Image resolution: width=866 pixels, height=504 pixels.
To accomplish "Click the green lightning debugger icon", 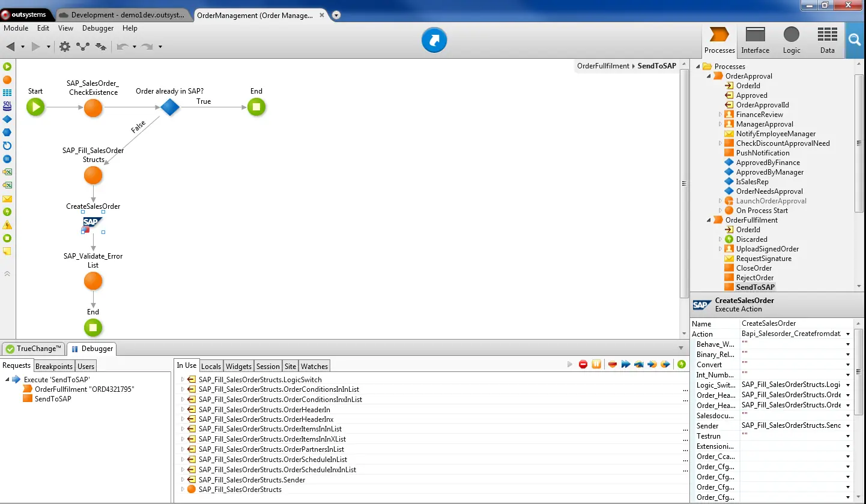I will (681, 364).
